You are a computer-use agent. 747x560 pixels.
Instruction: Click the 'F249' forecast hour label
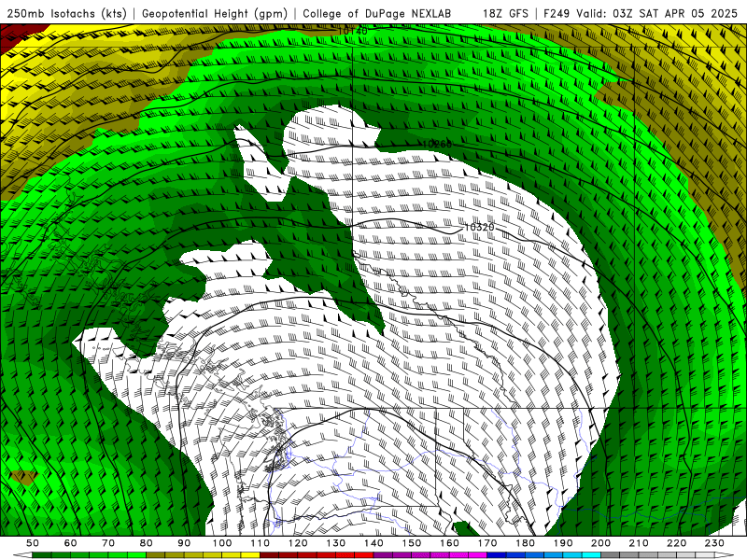(557, 13)
